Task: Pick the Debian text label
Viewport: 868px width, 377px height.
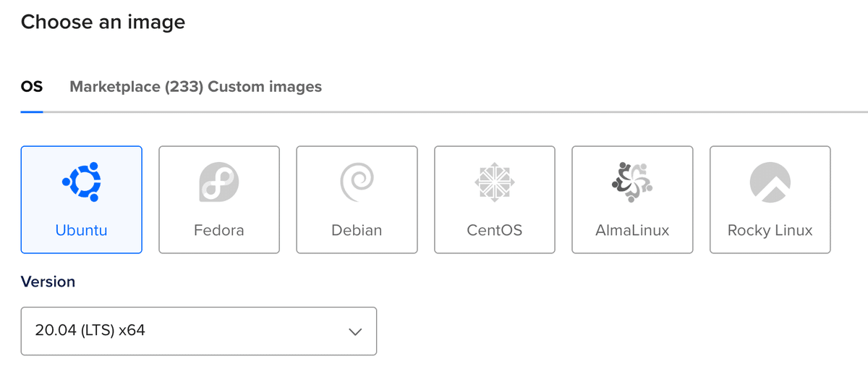Action: (357, 231)
